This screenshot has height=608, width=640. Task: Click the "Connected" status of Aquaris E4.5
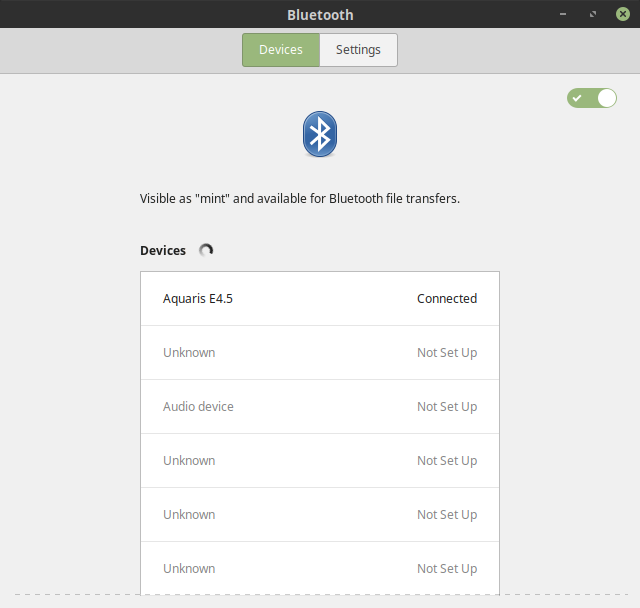tap(447, 299)
